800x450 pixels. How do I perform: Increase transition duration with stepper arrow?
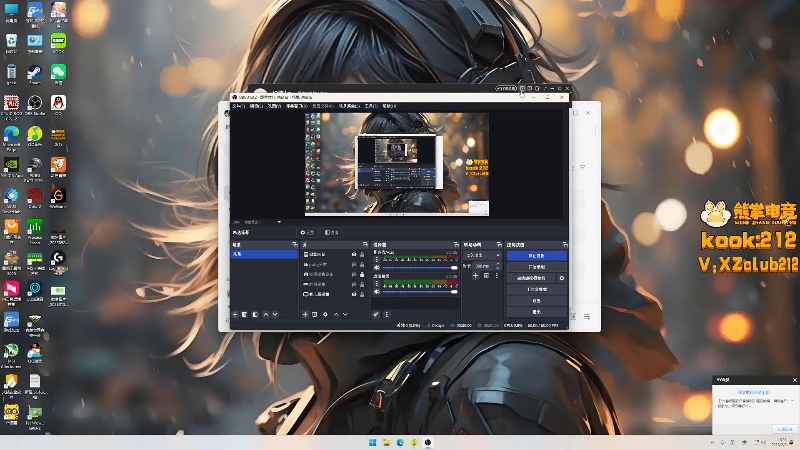coord(498,264)
